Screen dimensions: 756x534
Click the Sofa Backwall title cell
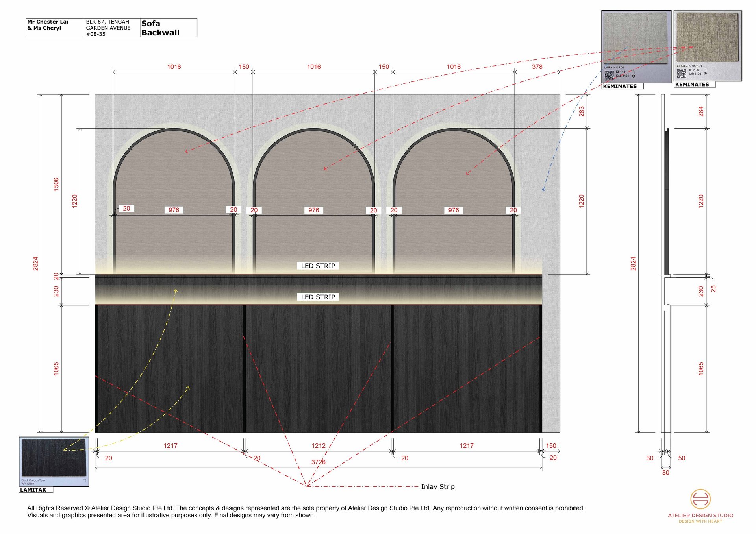click(x=168, y=28)
